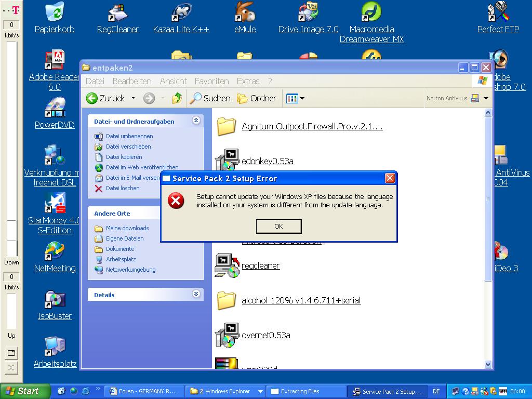Open the Papierkorb recycle bin icon
Viewport: 532px width, 399px height.
[x=55, y=18]
